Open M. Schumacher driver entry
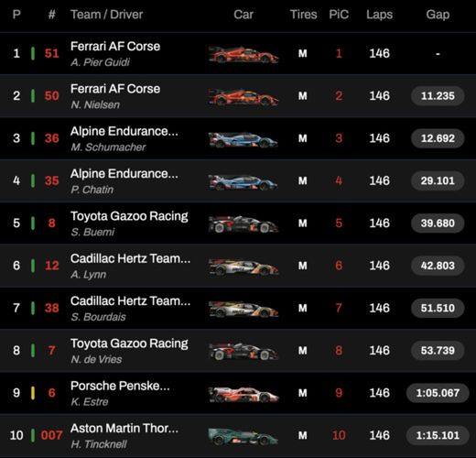This screenshot has height=458, width=476. coord(108,147)
